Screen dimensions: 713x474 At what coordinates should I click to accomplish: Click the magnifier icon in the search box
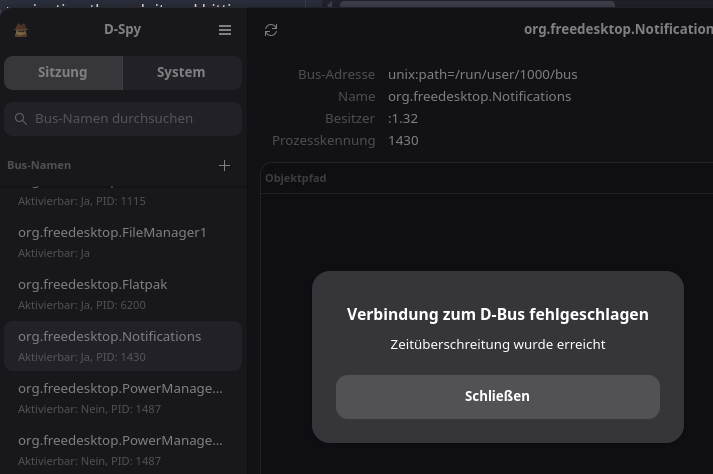coord(20,119)
